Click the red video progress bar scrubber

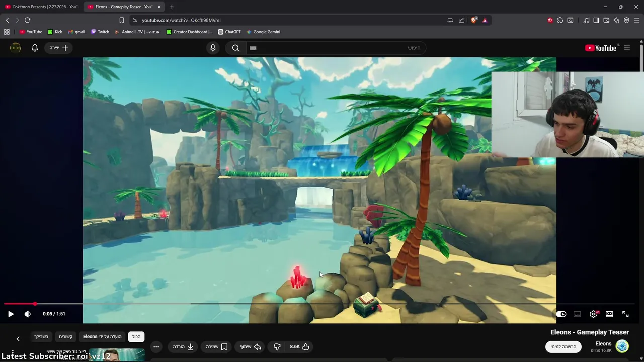tap(35, 304)
